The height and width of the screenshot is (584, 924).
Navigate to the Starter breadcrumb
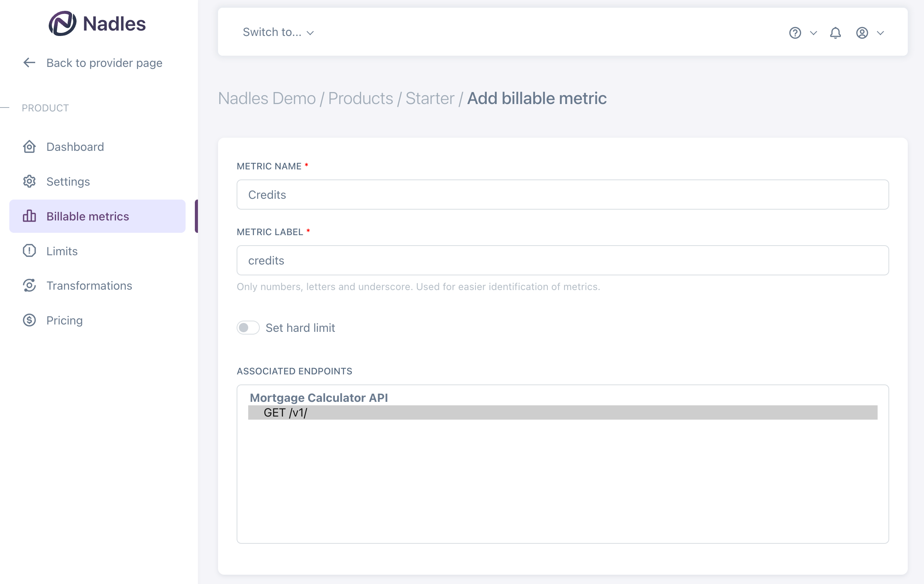(430, 98)
